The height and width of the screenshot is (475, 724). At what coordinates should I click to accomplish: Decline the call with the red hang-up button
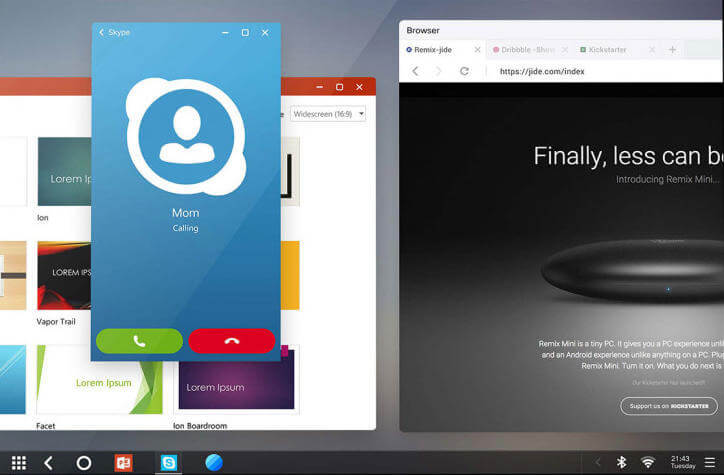(232, 341)
